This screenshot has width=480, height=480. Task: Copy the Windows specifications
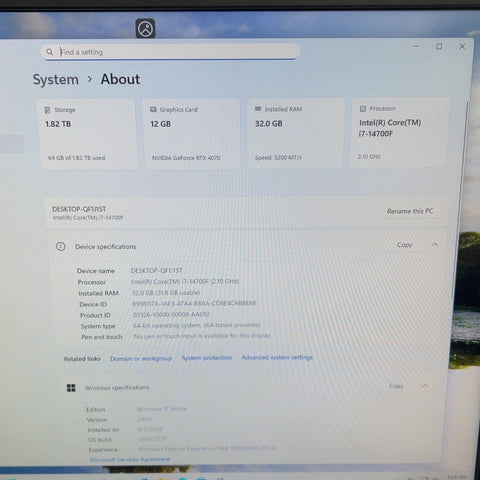tap(396, 386)
